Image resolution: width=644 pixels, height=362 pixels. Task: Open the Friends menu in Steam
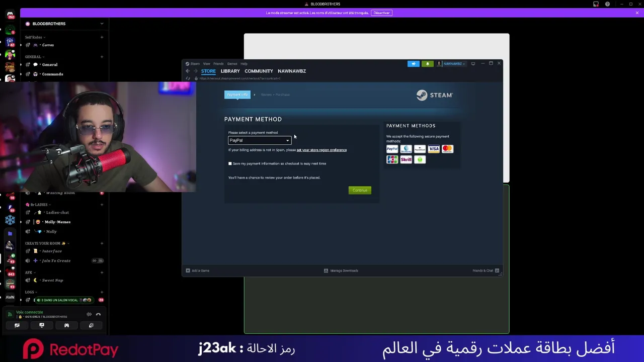(218, 64)
